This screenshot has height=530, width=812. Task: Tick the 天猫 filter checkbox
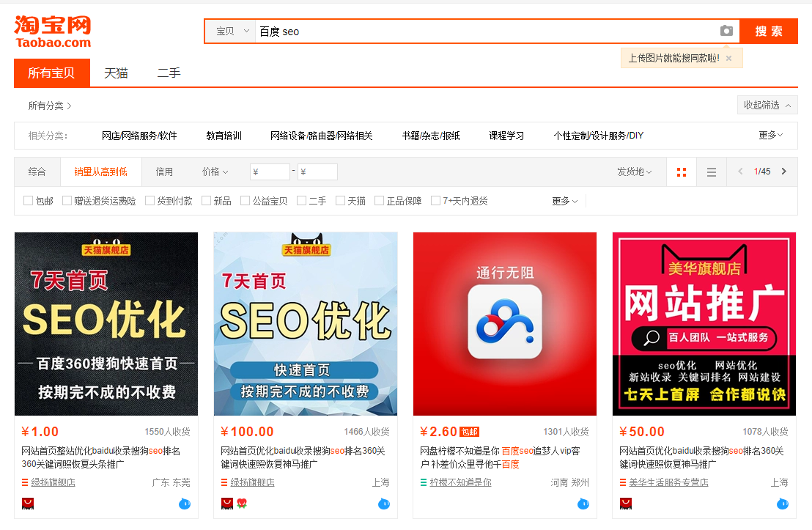click(x=340, y=201)
